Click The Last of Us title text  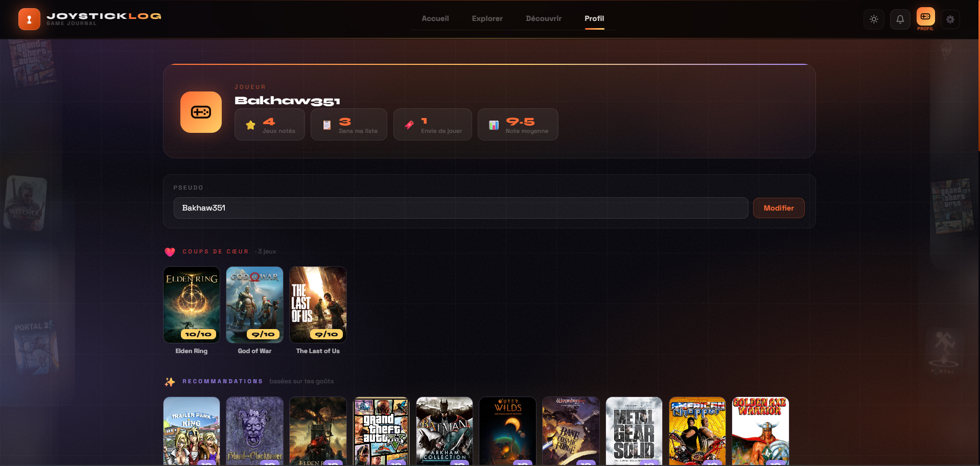[318, 351]
